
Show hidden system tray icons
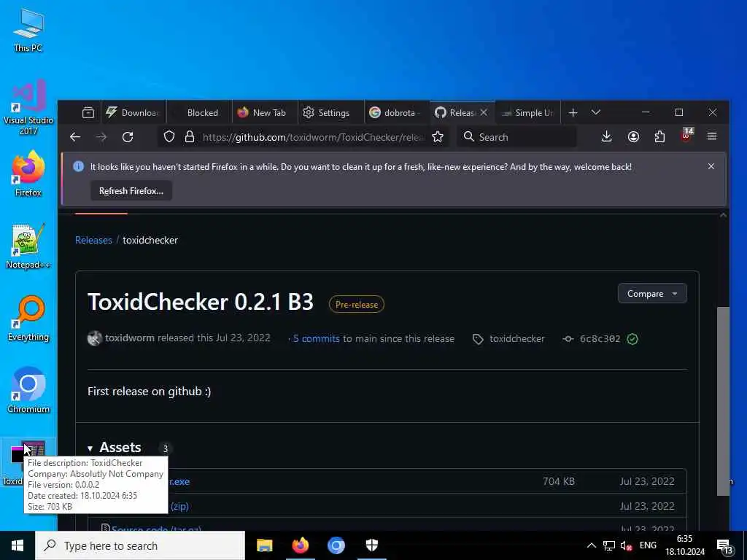click(x=591, y=545)
